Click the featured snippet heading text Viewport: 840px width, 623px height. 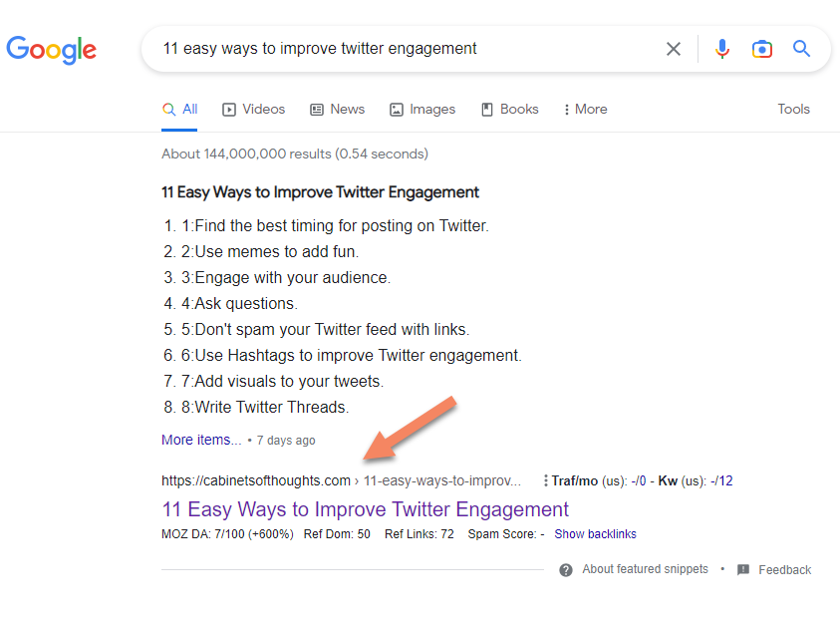pos(320,191)
